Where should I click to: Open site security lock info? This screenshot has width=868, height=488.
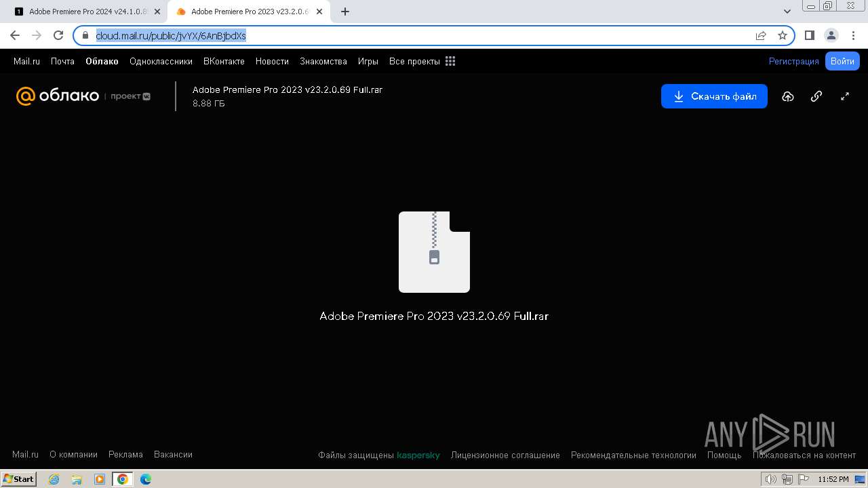point(85,35)
